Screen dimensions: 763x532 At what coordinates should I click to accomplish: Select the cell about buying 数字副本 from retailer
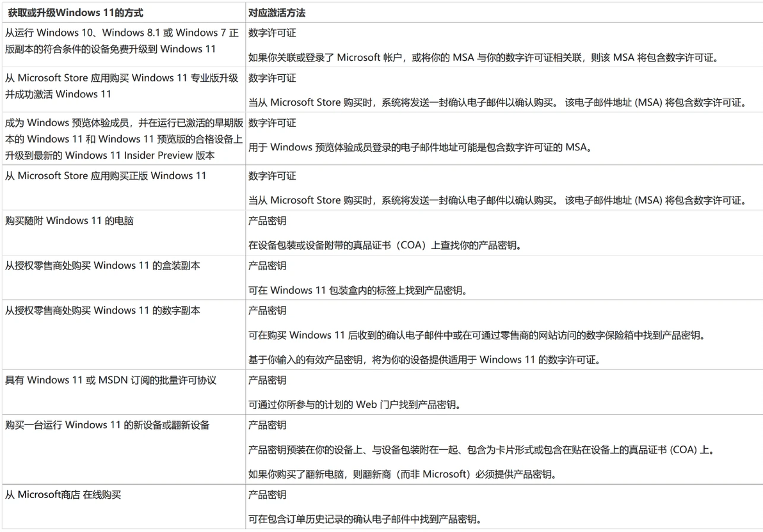pos(124,334)
